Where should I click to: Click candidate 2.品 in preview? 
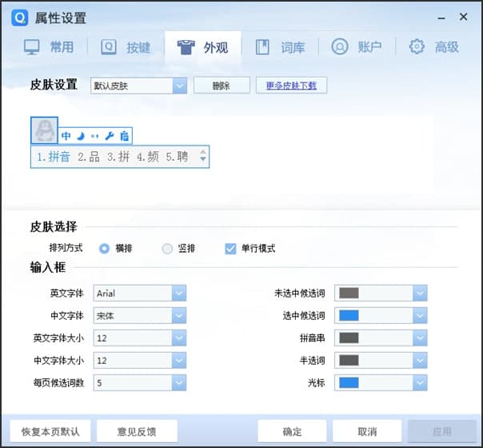[x=89, y=157]
